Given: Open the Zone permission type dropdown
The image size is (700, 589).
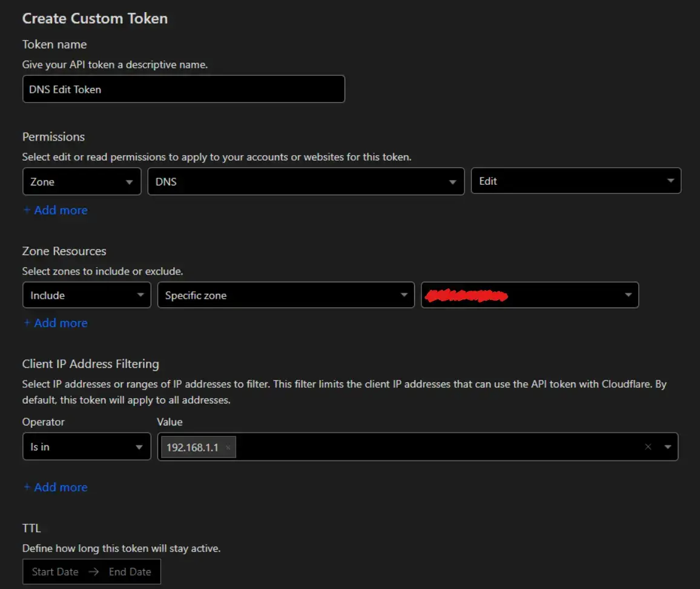Looking at the screenshot, I should (x=82, y=181).
